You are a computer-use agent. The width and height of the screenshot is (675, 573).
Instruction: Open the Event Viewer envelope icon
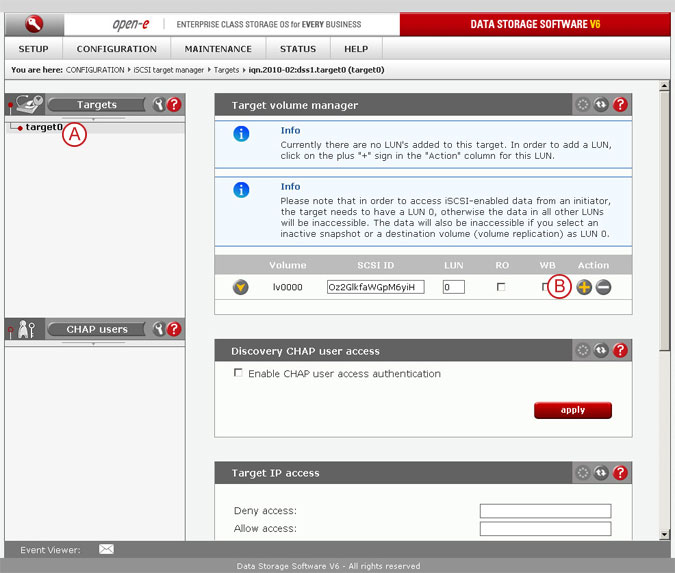pos(106,549)
